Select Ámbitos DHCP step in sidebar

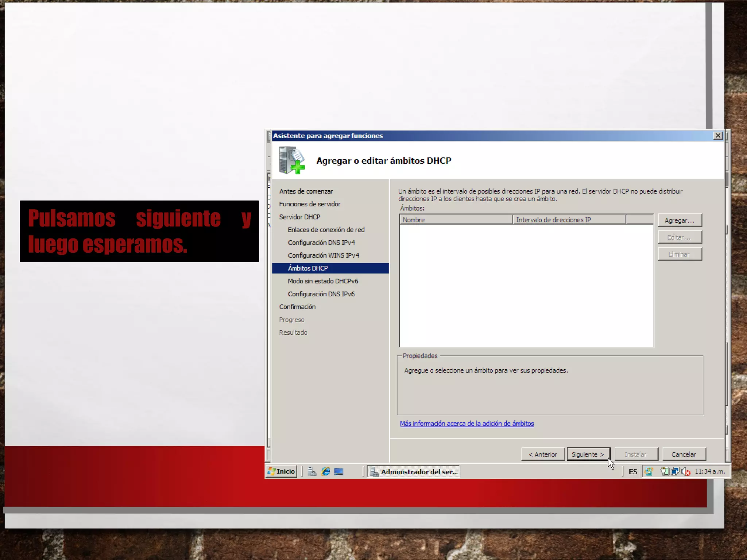point(308,268)
